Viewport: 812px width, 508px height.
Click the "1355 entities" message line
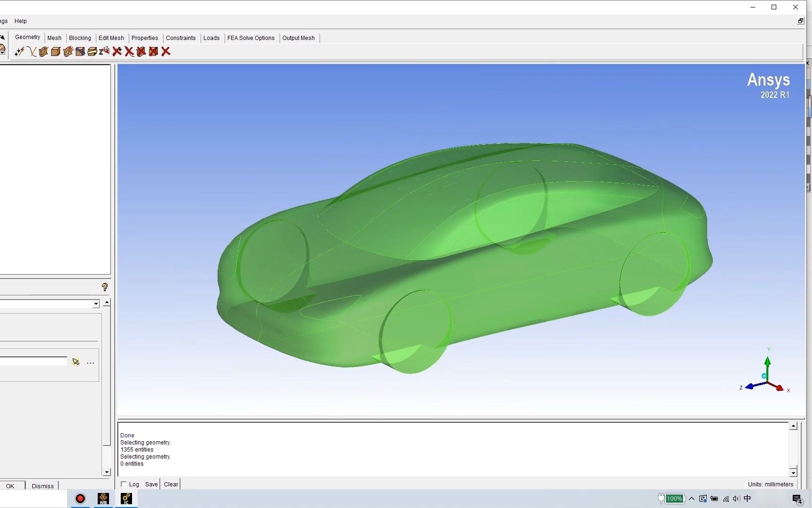click(x=137, y=450)
